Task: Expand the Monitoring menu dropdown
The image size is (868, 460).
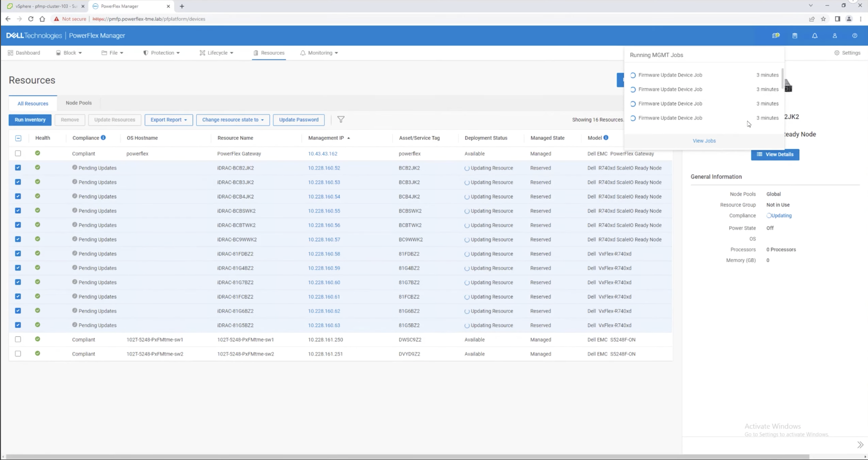Action: coord(319,53)
